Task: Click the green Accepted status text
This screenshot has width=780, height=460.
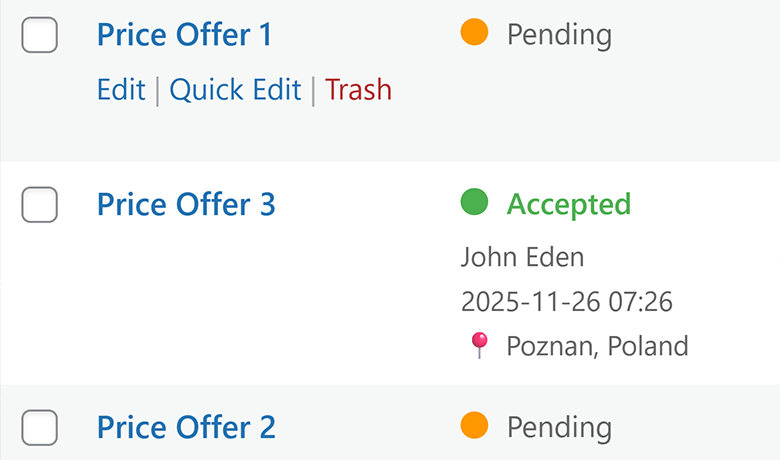Action: click(568, 204)
